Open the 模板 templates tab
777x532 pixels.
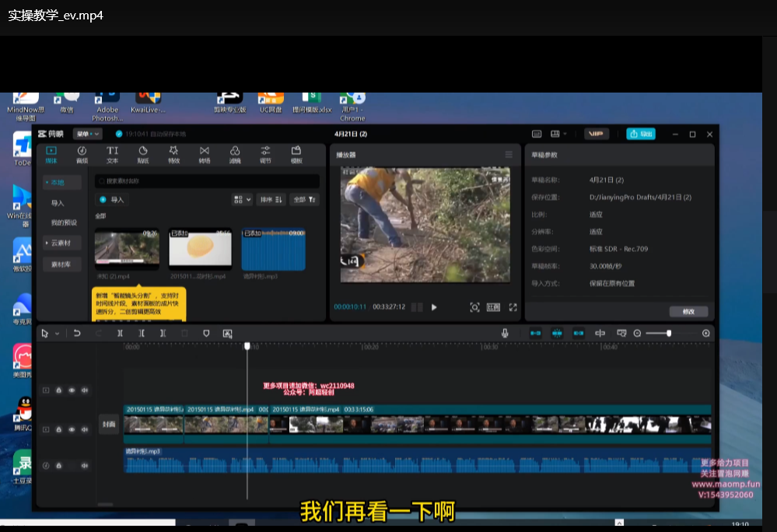coord(296,154)
